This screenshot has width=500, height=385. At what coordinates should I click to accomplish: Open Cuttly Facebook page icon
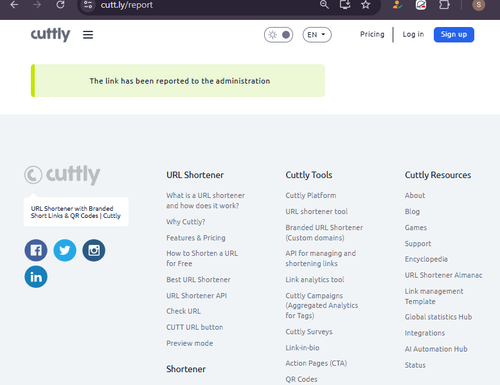pyautogui.click(x=36, y=250)
